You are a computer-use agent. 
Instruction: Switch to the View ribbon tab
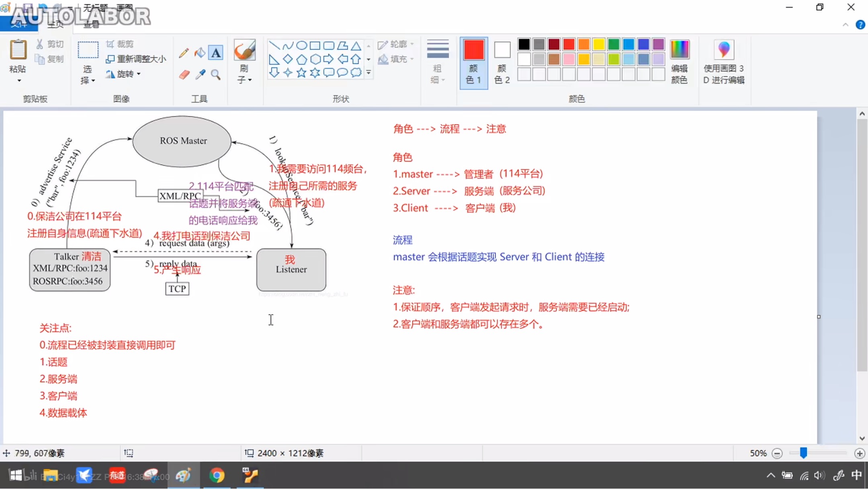(x=91, y=25)
